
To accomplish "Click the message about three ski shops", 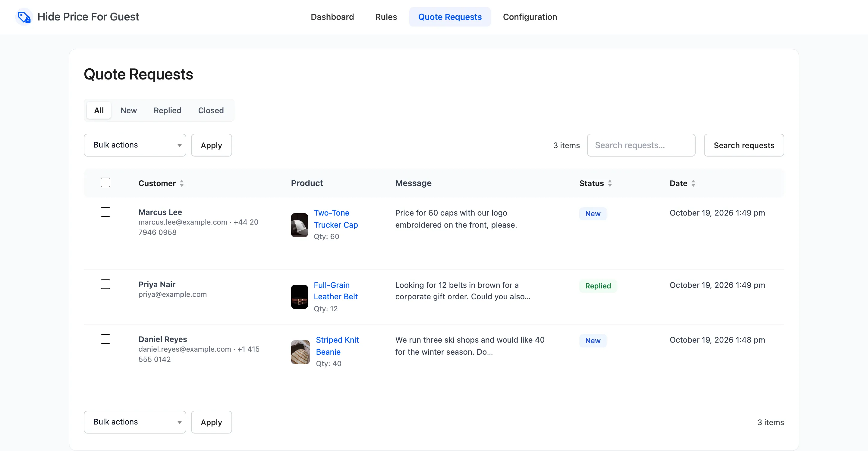I will 470,346.
